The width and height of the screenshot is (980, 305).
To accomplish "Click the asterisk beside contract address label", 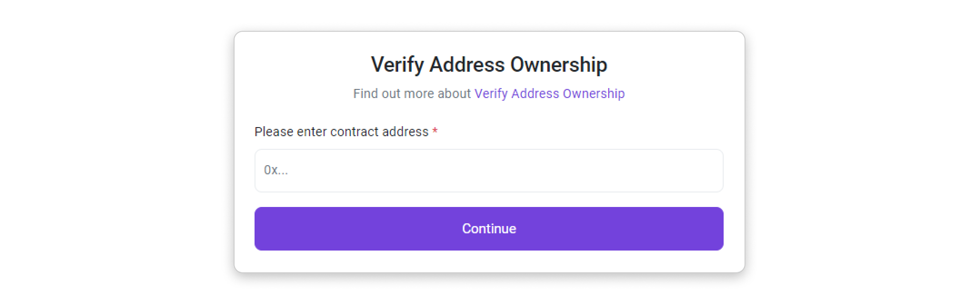I will pyautogui.click(x=435, y=132).
